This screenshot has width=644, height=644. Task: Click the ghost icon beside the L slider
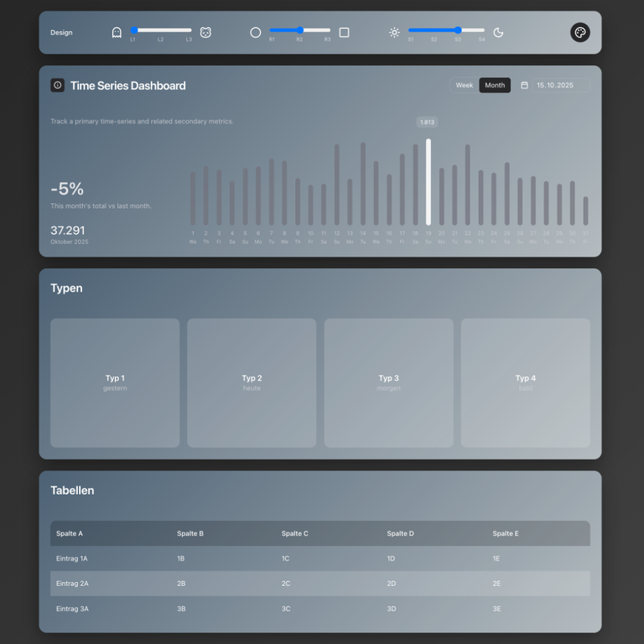[x=117, y=33]
